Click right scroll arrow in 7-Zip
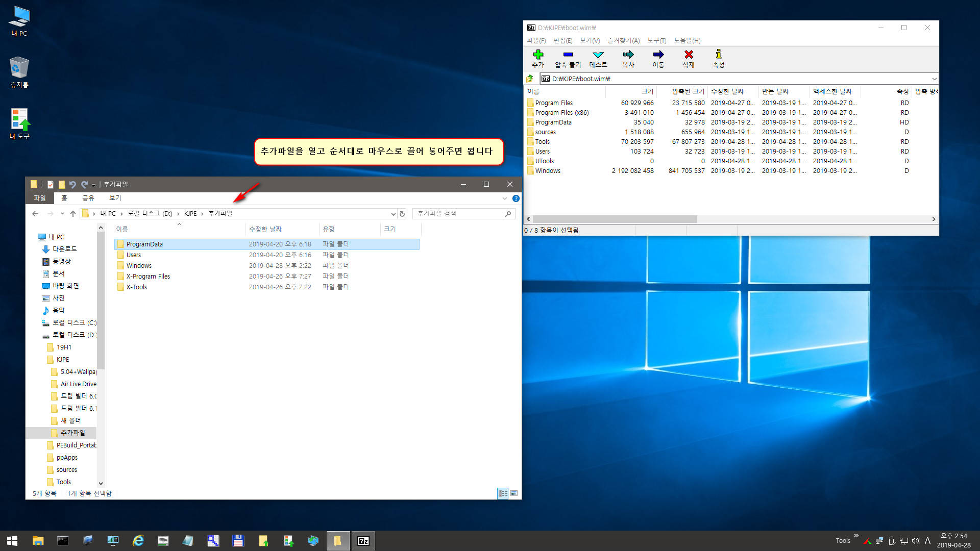This screenshot has height=551, width=980. coord(934,219)
